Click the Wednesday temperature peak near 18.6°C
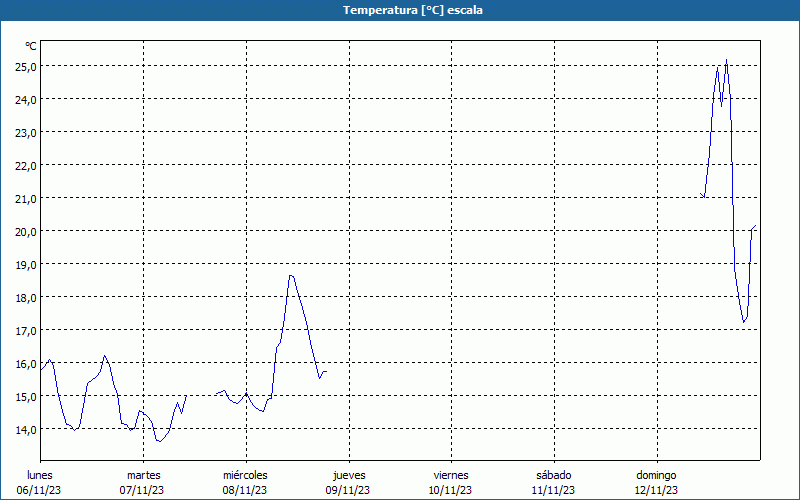Image resolution: width=800 pixels, height=500 pixels. pos(291,276)
